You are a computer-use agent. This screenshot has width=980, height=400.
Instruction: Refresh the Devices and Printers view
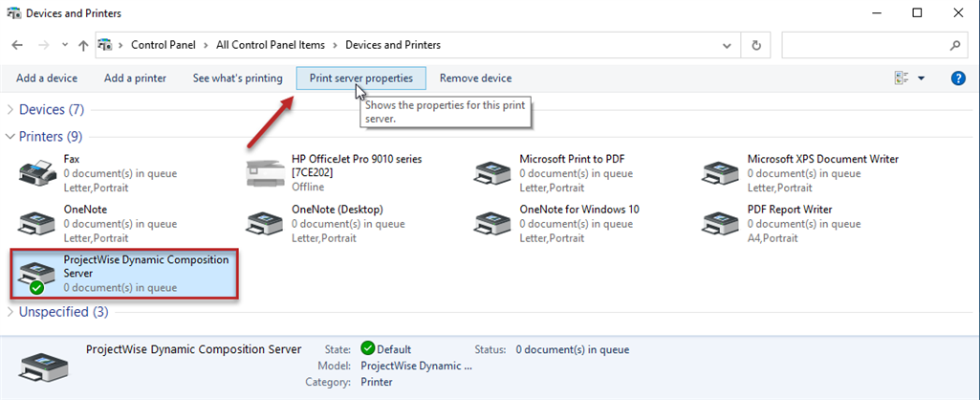tap(756, 45)
